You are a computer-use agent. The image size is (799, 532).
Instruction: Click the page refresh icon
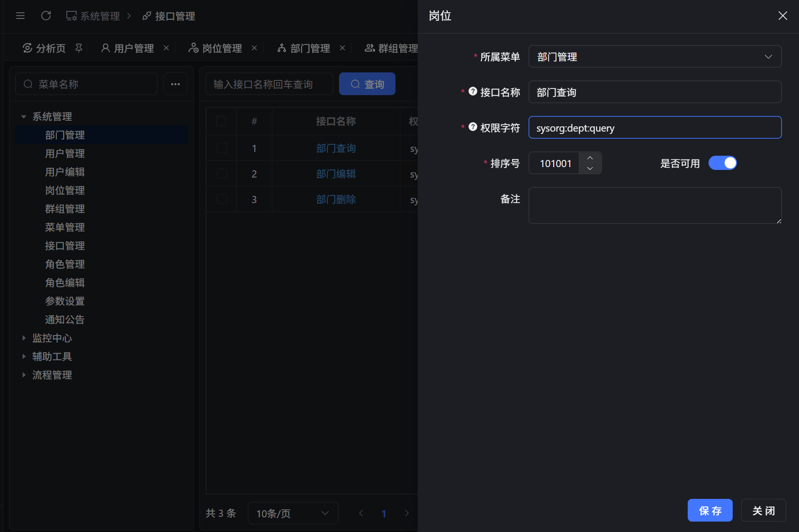(46, 16)
